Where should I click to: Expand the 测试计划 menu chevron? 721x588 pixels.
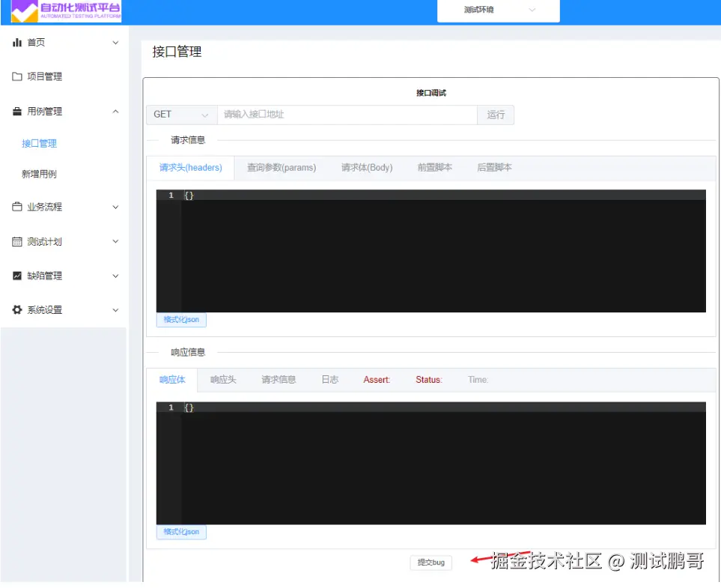pyautogui.click(x=116, y=241)
